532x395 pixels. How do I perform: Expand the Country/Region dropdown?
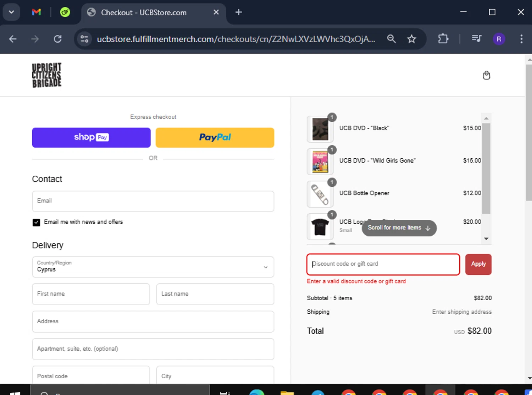coord(153,267)
